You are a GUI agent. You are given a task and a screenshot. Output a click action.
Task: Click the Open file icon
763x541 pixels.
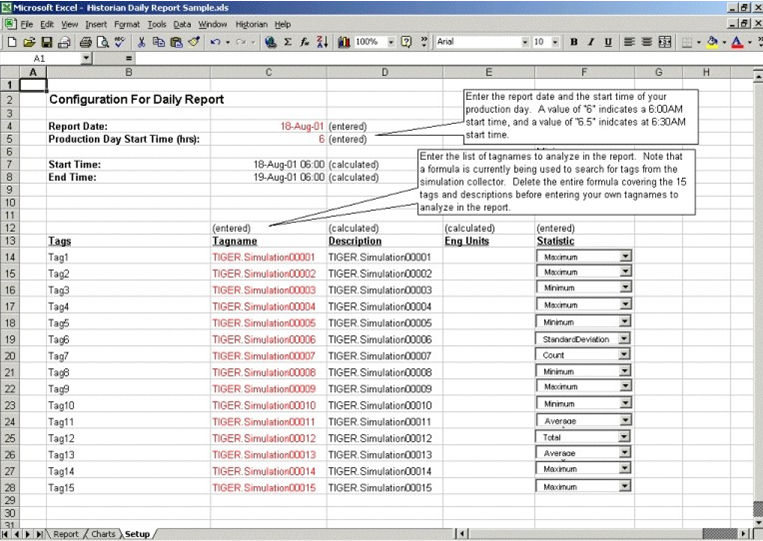[x=29, y=42]
